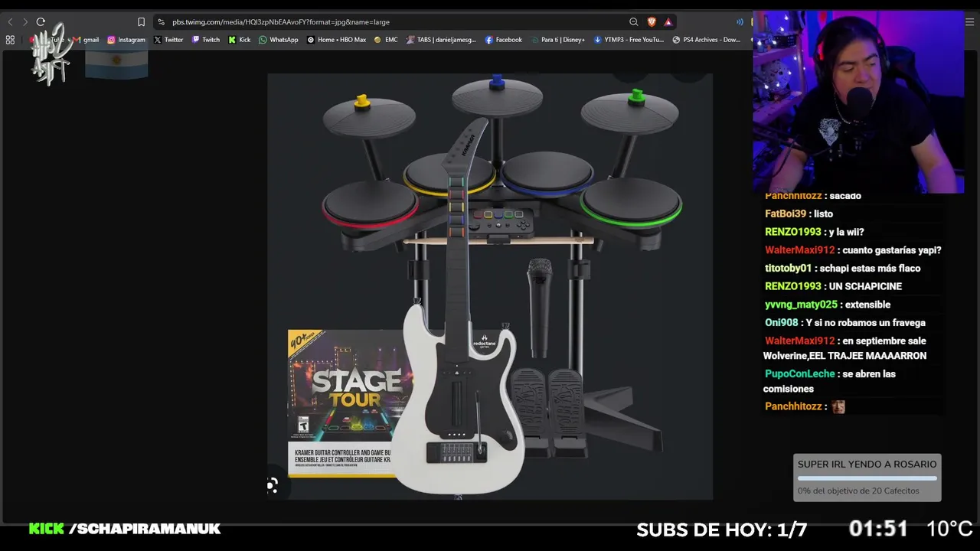
Task: Click the 10°C temperature readout
Action: tap(949, 529)
